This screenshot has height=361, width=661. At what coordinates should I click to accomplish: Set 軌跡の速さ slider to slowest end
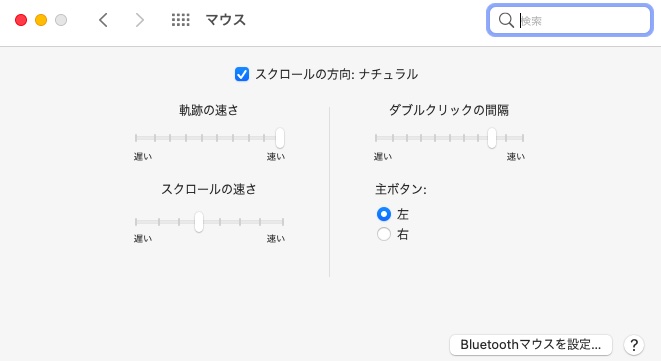pyautogui.click(x=136, y=138)
